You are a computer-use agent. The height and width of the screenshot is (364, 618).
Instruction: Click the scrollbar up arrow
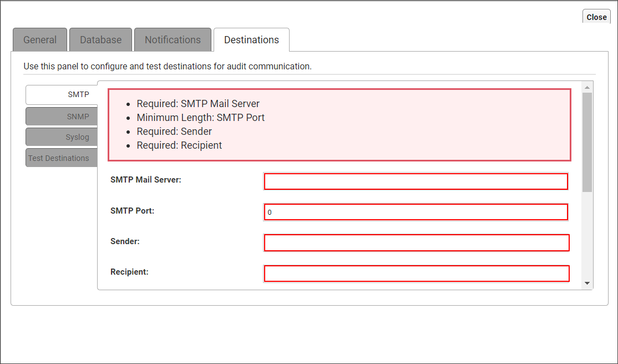(587, 87)
